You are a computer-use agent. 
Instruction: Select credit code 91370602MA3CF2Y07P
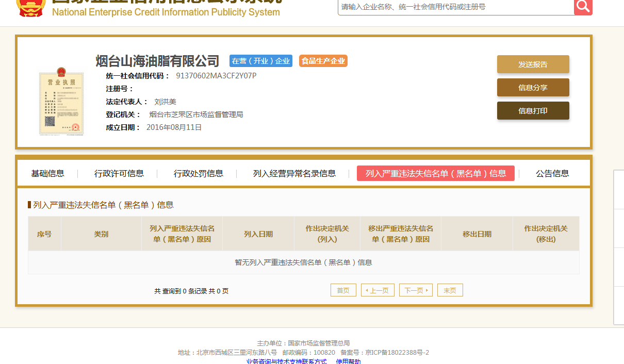click(x=216, y=76)
